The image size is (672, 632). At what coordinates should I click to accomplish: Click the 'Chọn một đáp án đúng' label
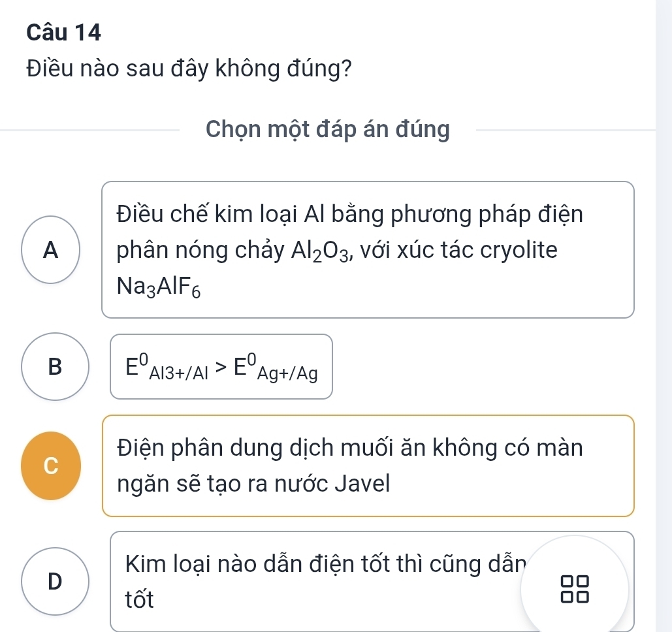tap(328, 130)
